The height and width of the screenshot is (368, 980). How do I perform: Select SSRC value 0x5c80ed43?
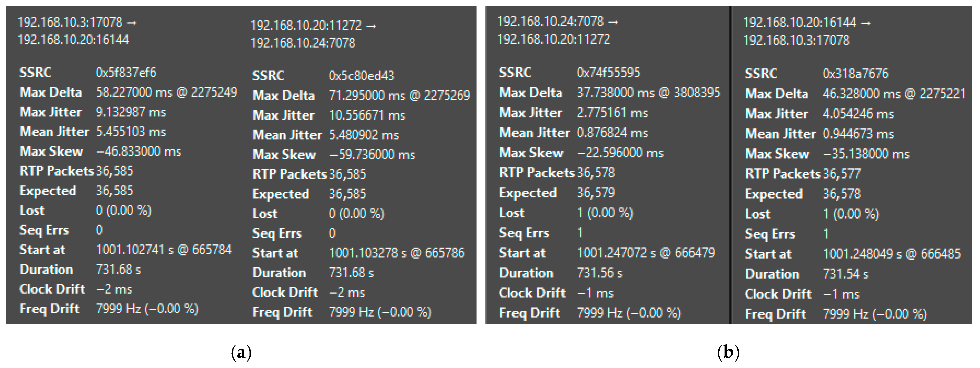click(x=361, y=76)
